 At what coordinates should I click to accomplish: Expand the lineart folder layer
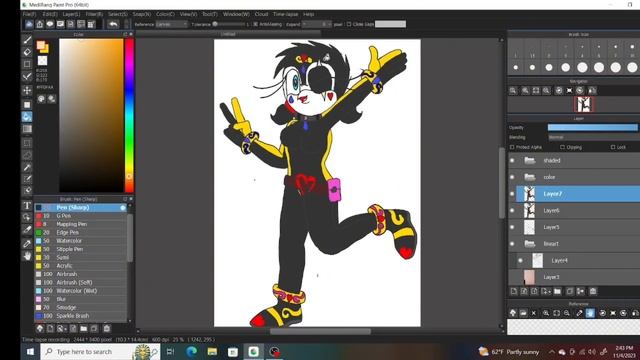click(530, 244)
